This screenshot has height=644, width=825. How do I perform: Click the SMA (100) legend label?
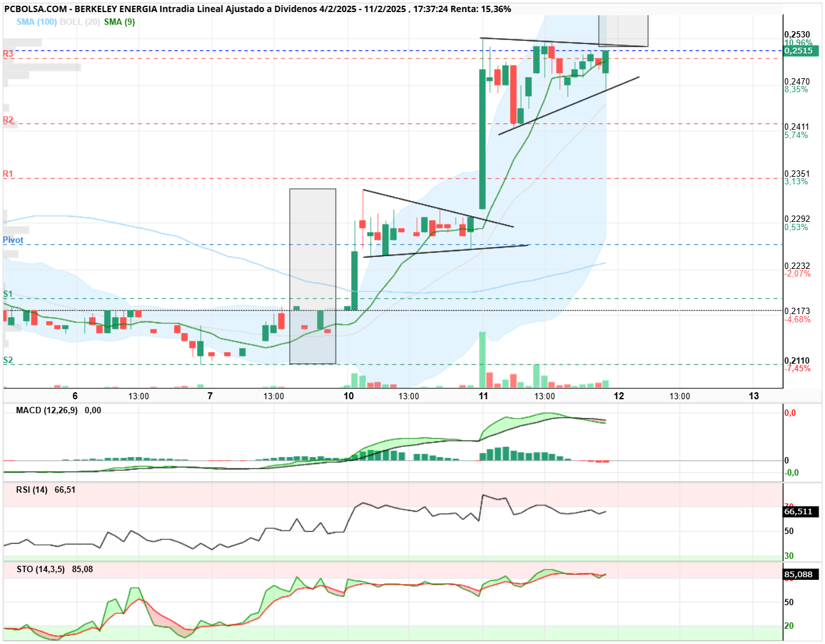coord(36,22)
